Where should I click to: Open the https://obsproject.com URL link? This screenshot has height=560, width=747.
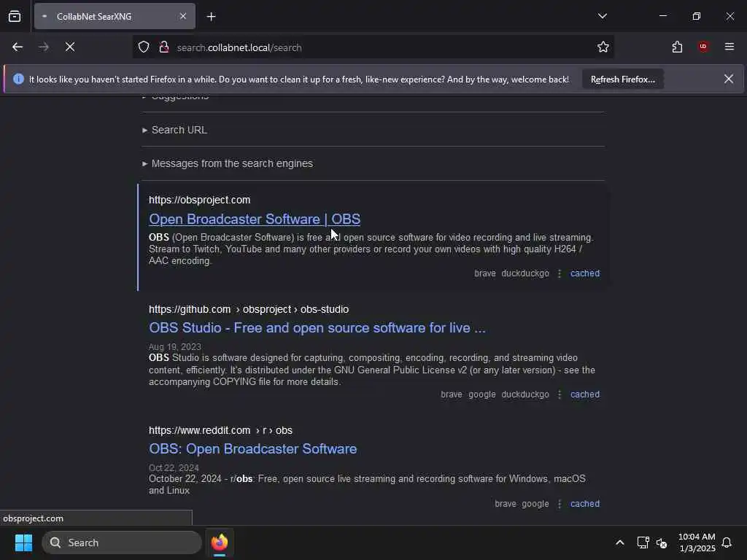click(199, 200)
